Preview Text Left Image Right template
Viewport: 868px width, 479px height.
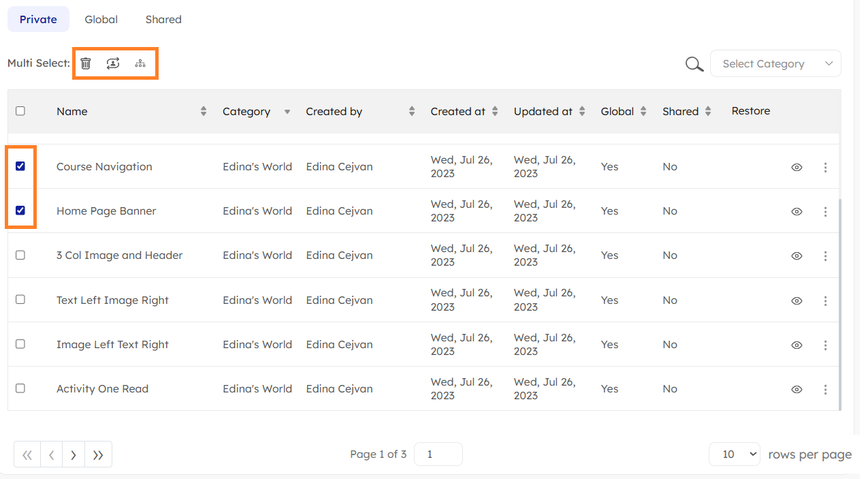click(x=797, y=300)
